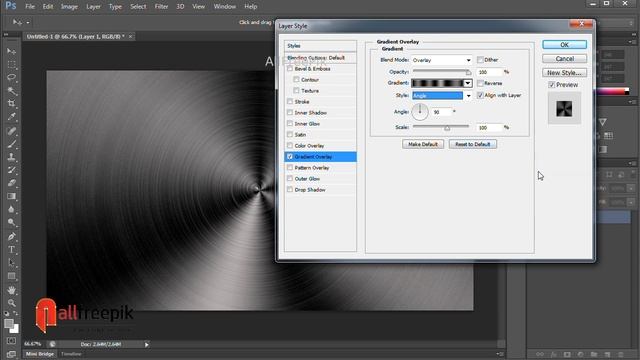Change screen mode icon in toolbox
Viewport: 640px width, 360px height.
click(11, 354)
